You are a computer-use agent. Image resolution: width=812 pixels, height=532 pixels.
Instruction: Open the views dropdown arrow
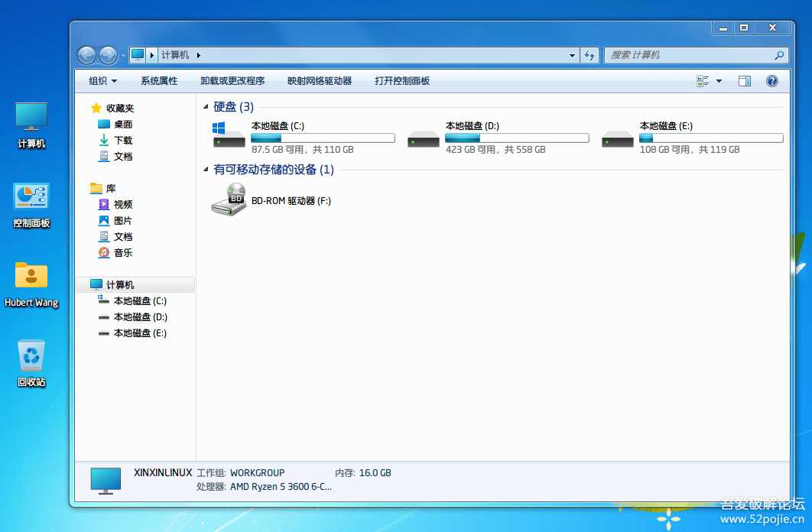click(719, 80)
